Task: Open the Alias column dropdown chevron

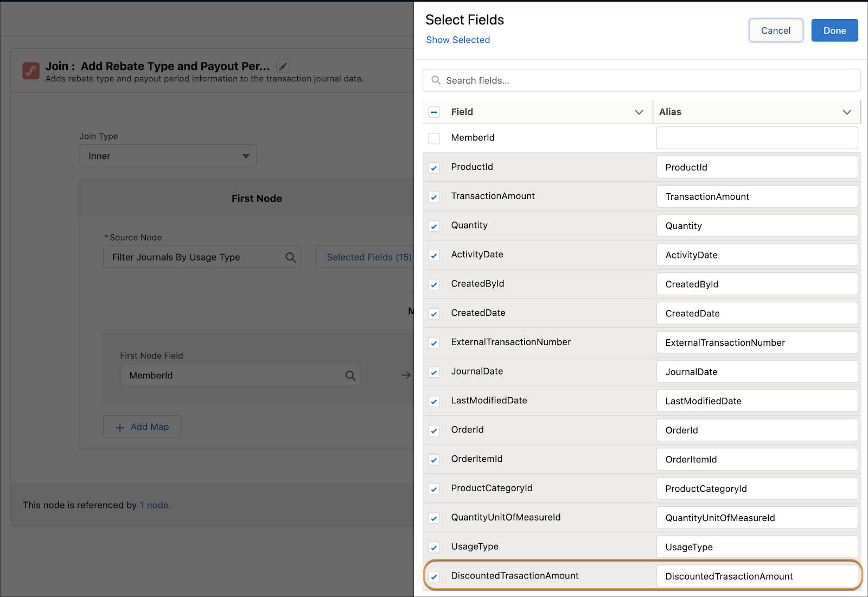Action: [x=847, y=112]
